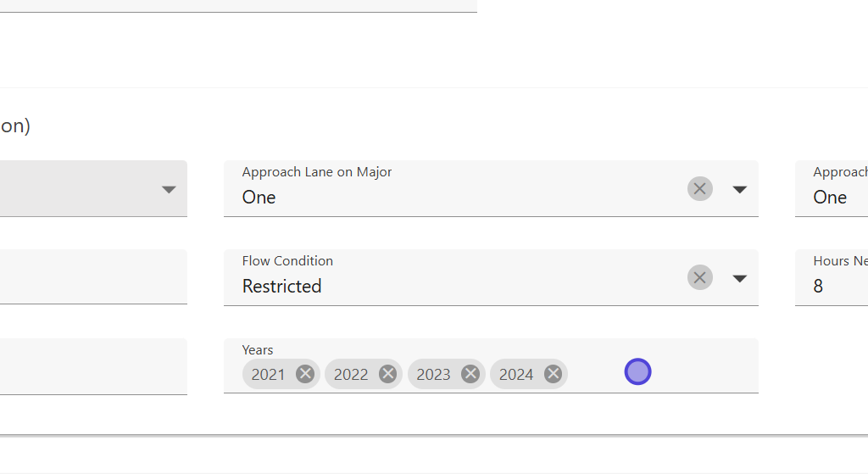868x474 pixels.
Task: Focus the empty field left of Years
Action: [x=93, y=366]
